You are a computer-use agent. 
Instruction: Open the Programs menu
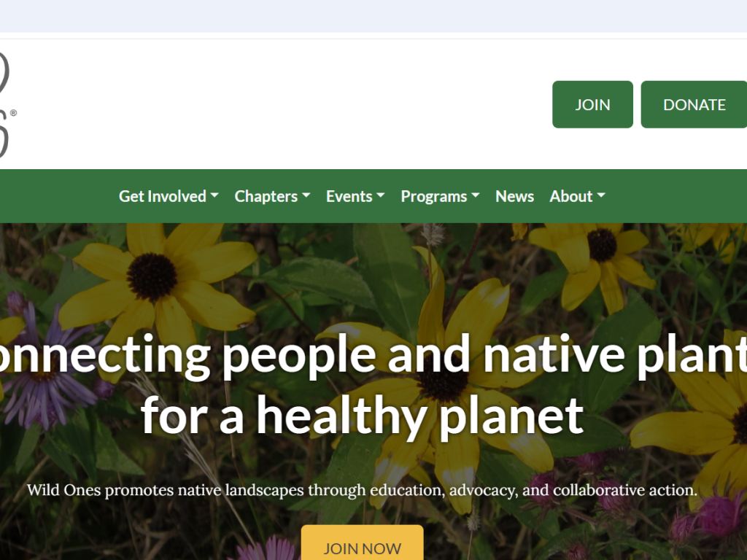click(x=440, y=196)
